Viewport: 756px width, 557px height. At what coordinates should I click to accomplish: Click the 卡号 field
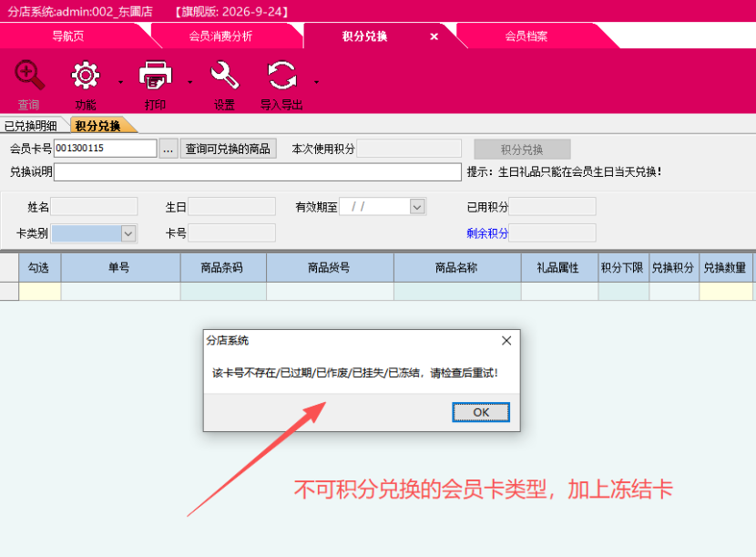232,233
